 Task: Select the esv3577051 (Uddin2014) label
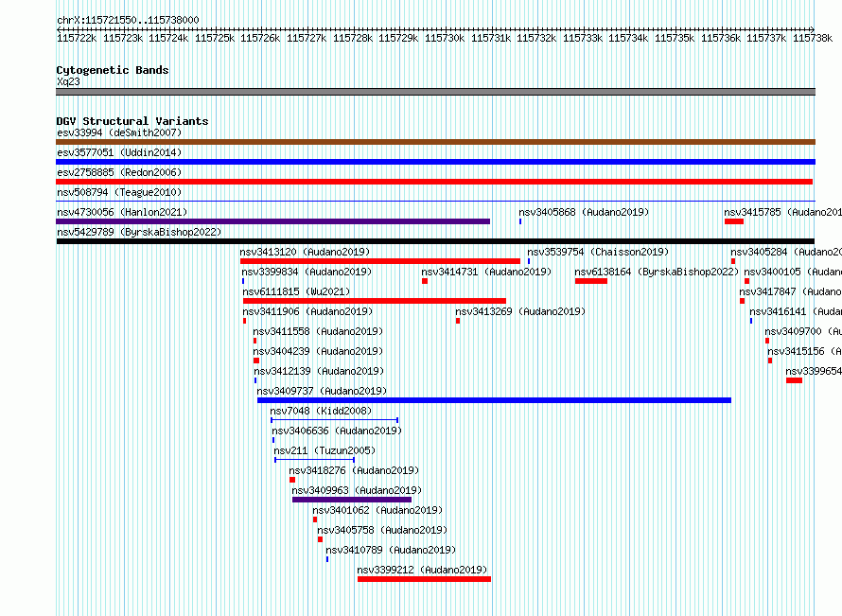119,152
